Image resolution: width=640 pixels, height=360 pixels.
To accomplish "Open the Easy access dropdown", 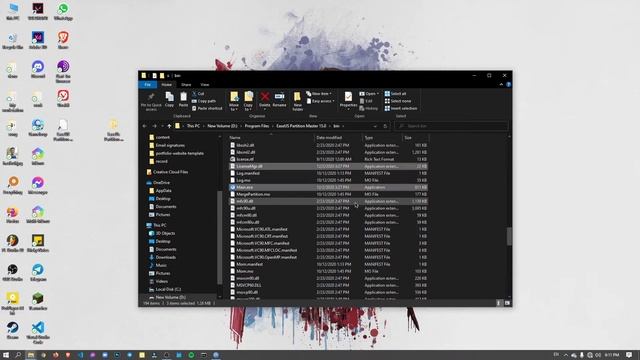I will tap(320, 101).
